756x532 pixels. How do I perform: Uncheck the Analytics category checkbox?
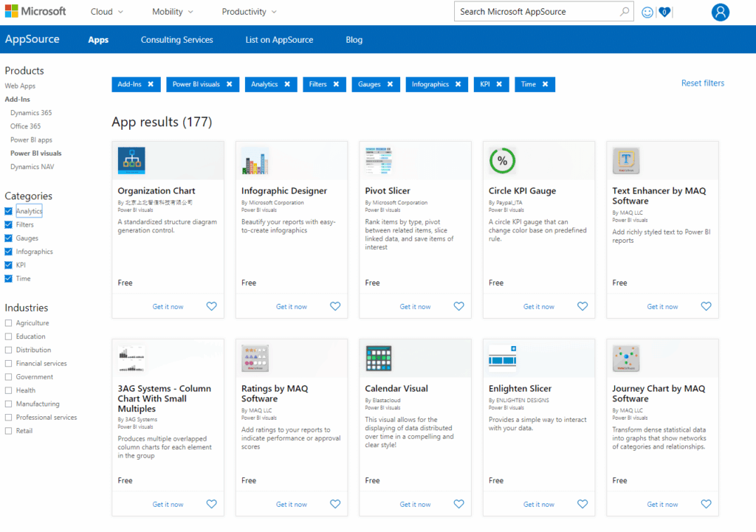click(8, 211)
